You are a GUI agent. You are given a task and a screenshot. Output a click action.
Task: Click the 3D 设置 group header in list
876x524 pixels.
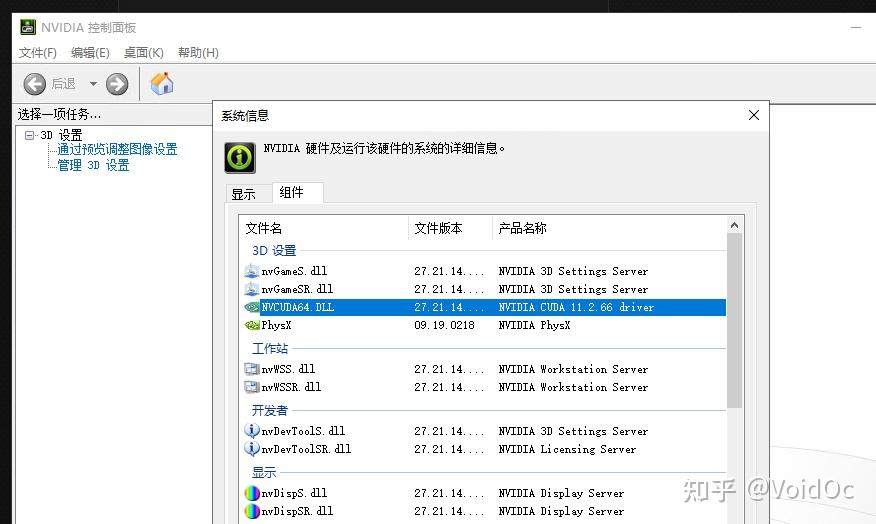coord(274,251)
